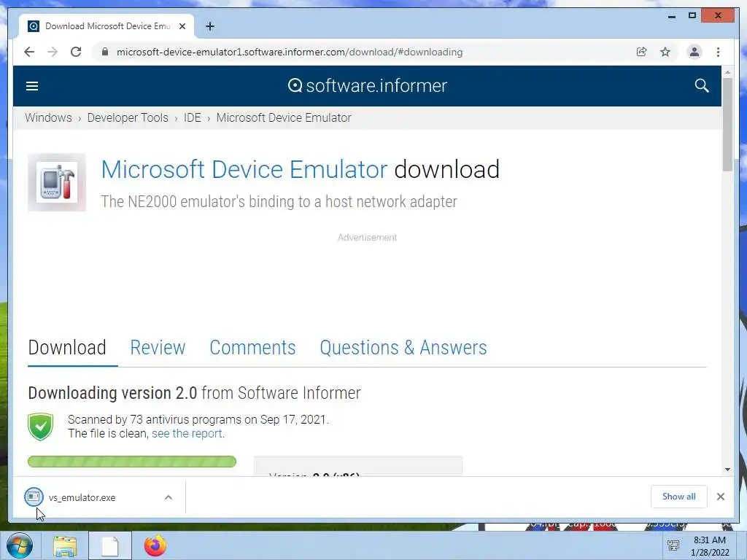Bookmark this page with the star icon

pyautogui.click(x=665, y=52)
